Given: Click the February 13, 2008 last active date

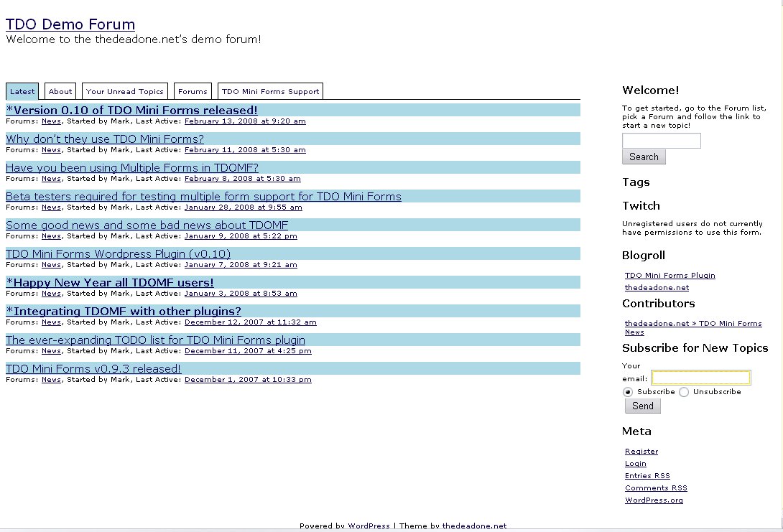Looking at the screenshot, I should click(245, 121).
